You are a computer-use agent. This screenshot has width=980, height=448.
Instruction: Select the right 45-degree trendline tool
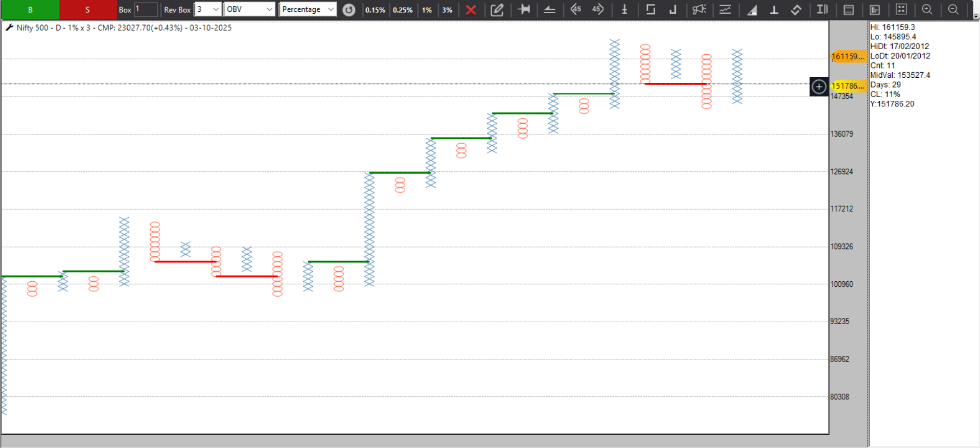pos(598,9)
